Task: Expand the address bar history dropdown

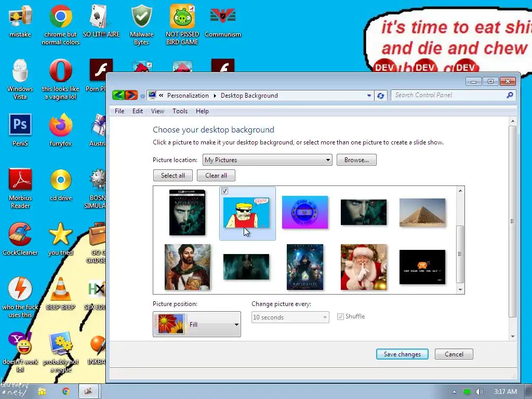Action: click(369, 96)
